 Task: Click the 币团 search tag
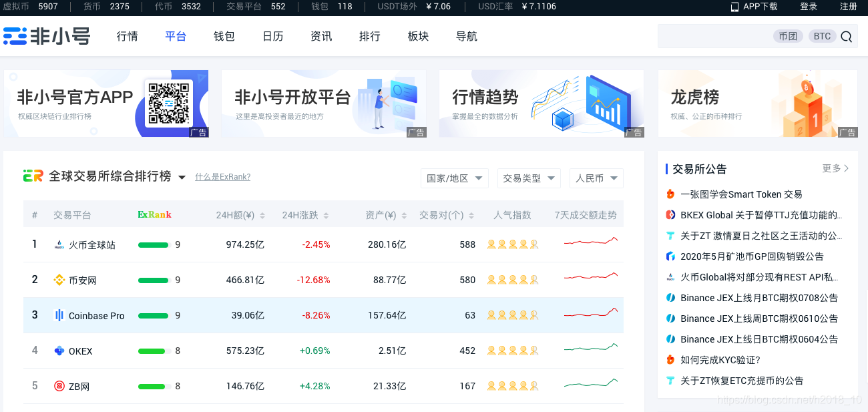point(788,36)
